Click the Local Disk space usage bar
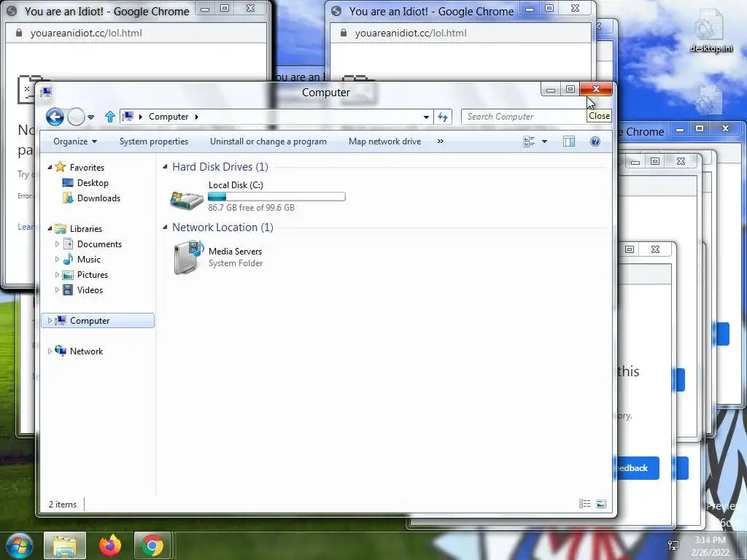747x560 pixels. tap(276, 196)
